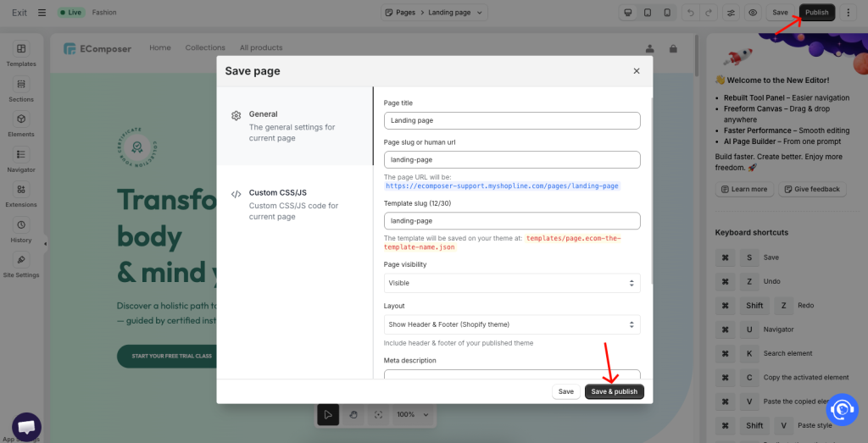The image size is (868, 443).
Task: Switch to the Custom CSS/JS tab
Action: pos(294,204)
